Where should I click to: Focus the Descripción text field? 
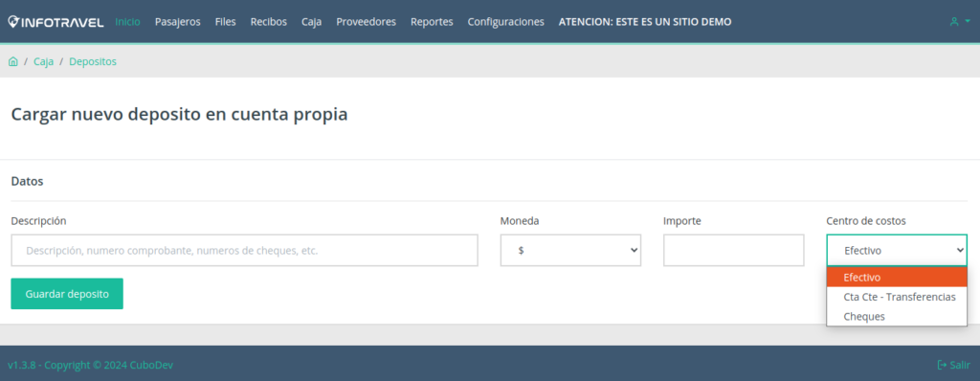tap(244, 250)
